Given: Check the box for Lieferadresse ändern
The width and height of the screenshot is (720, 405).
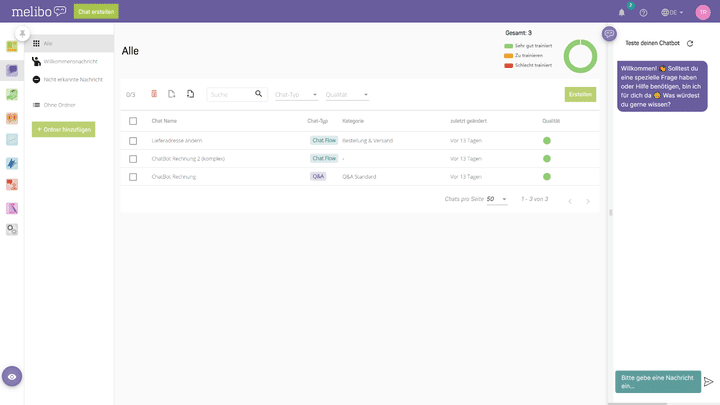Looking at the screenshot, I should coord(133,141).
